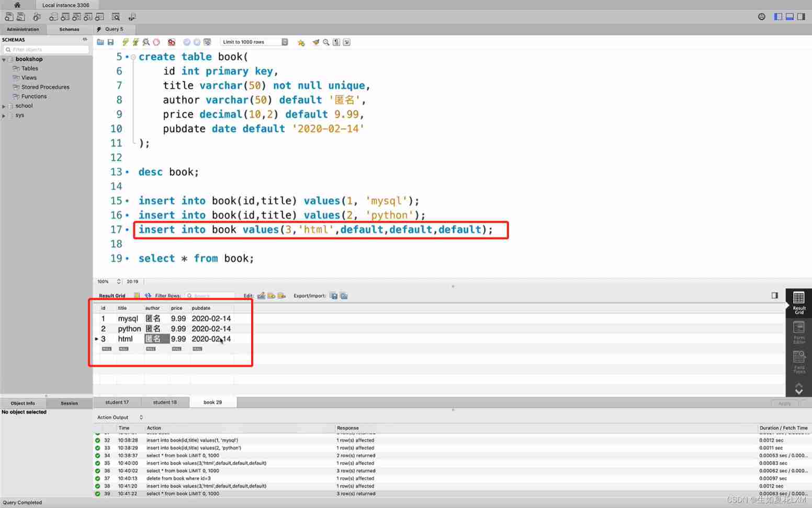Open the Workbench home screen icon
This screenshot has width=812, height=508.
click(x=17, y=5)
